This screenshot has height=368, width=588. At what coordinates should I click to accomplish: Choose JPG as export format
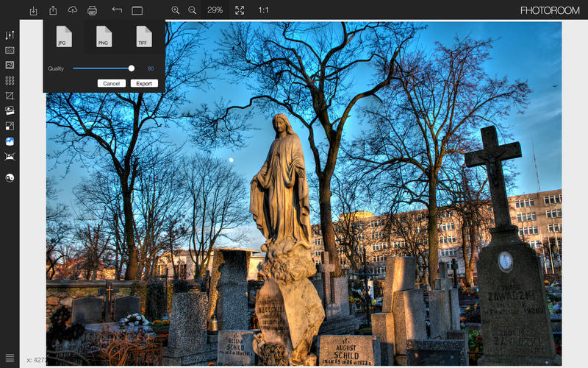pos(64,37)
